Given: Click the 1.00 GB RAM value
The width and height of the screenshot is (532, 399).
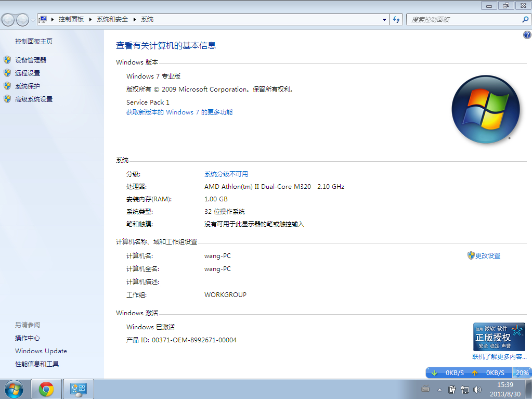Looking at the screenshot, I should click(216, 199).
